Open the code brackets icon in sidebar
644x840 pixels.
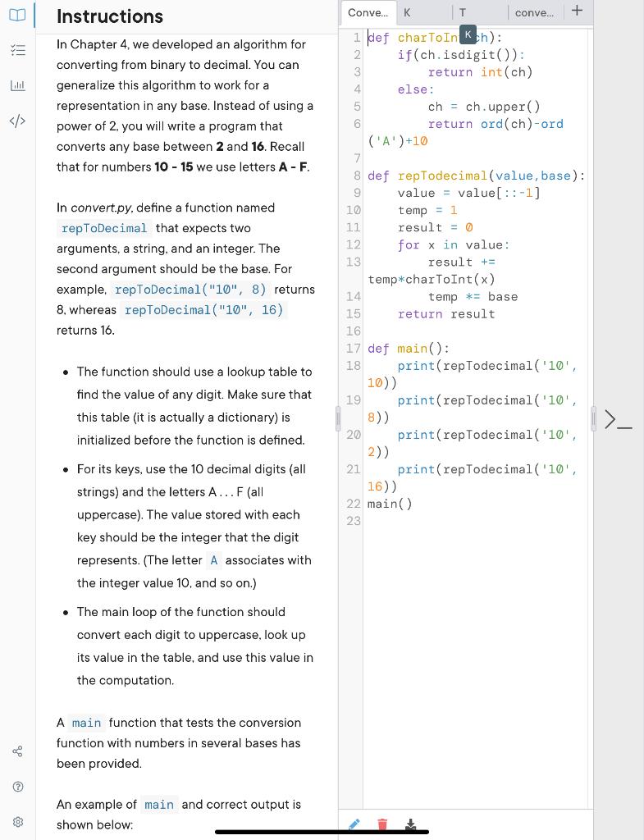18,121
